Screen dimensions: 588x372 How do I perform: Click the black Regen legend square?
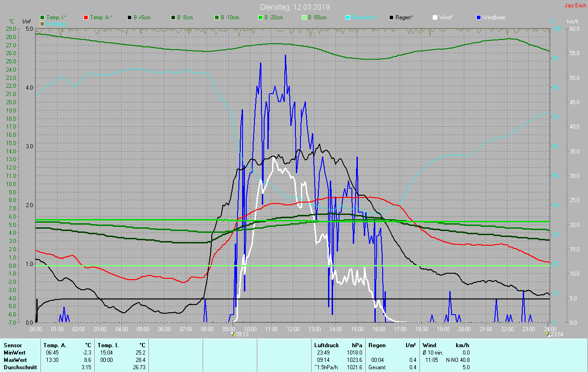coord(392,17)
